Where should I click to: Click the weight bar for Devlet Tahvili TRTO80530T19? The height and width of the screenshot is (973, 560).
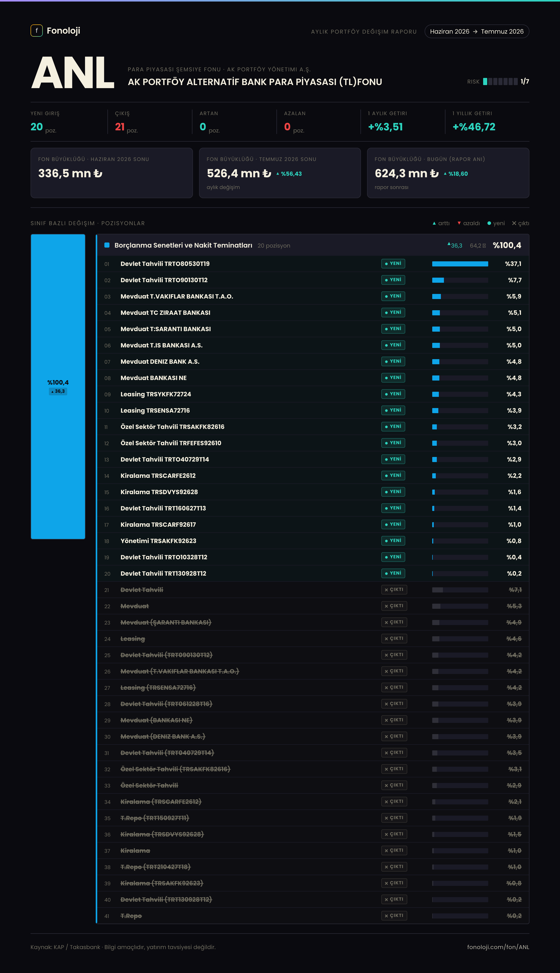[x=460, y=264]
